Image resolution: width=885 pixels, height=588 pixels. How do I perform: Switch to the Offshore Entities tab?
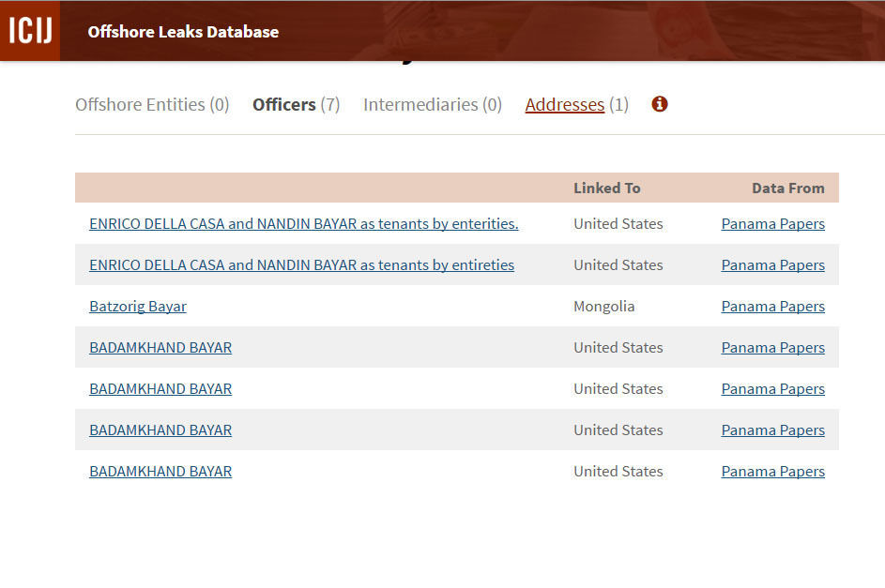[152, 104]
